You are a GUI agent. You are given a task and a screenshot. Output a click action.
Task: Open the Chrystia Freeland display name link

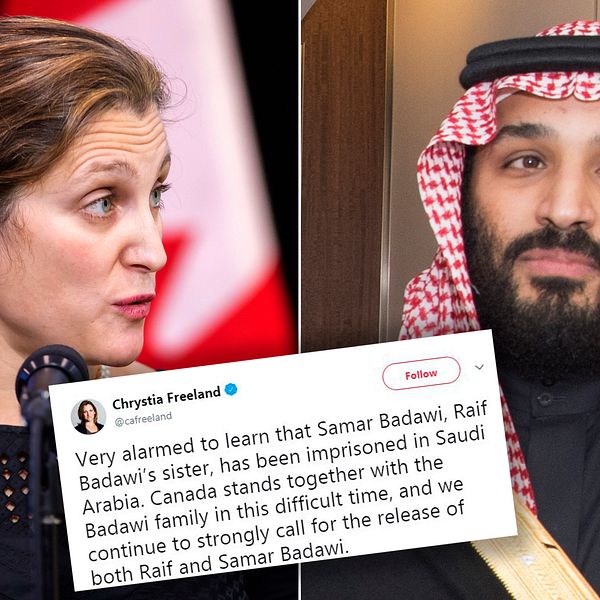tap(166, 398)
